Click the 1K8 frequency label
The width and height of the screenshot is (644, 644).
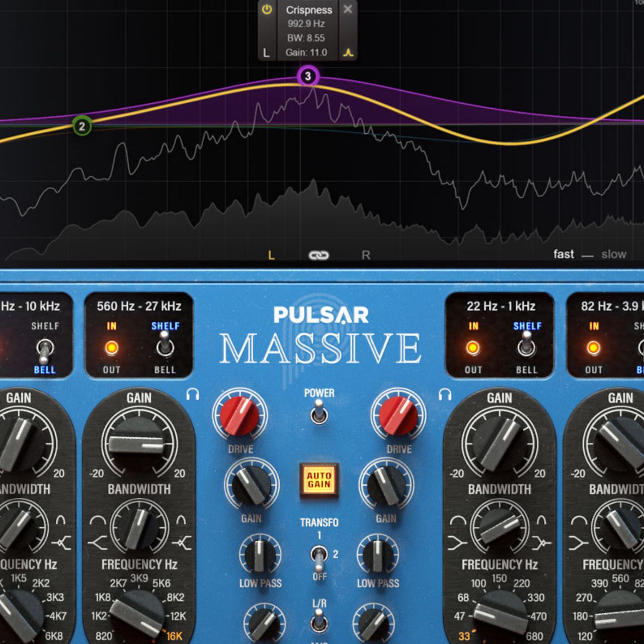coord(103,598)
